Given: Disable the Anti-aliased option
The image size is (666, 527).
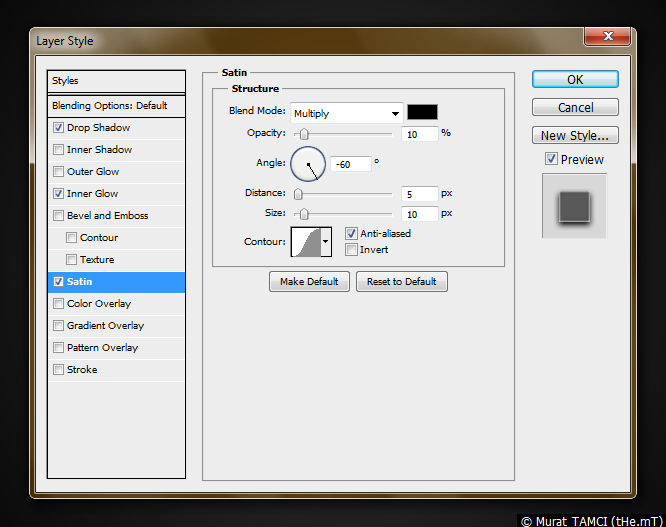Looking at the screenshot, I should 351,233.
